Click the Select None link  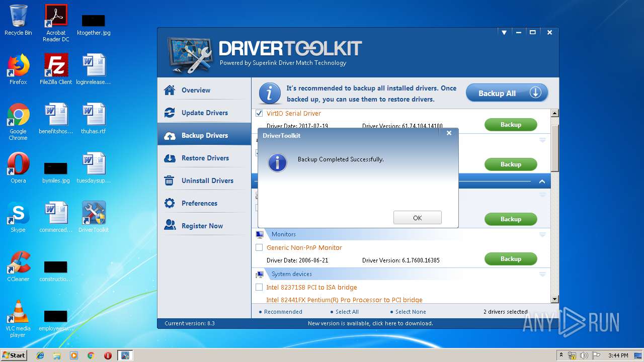411,312
